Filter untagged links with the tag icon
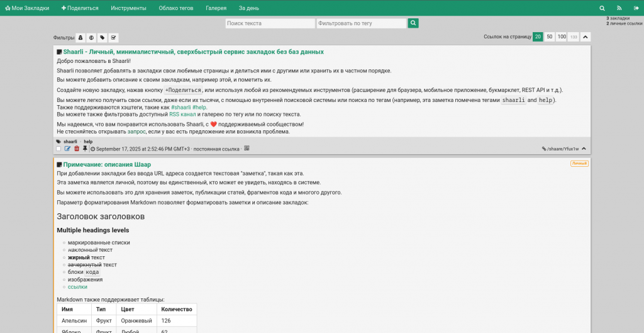The width and height of the screenshot is (644, 333). (x=103, y=38)
